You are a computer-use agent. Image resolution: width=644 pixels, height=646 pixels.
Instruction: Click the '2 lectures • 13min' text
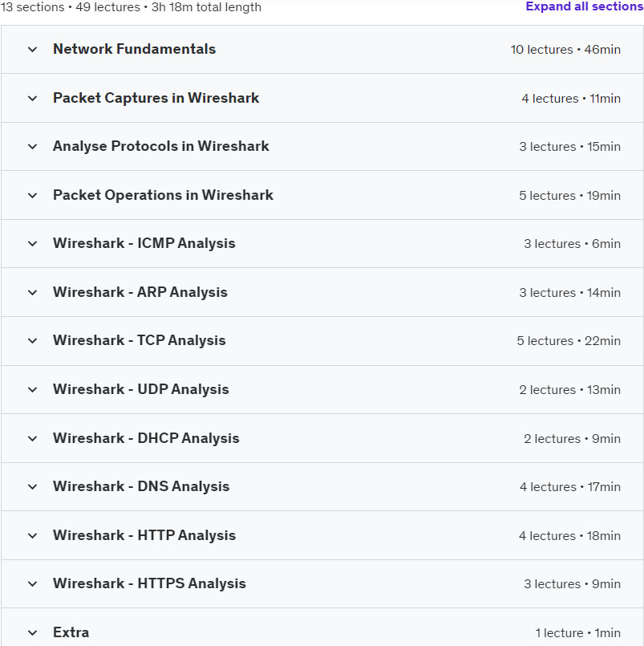(569, 389)
